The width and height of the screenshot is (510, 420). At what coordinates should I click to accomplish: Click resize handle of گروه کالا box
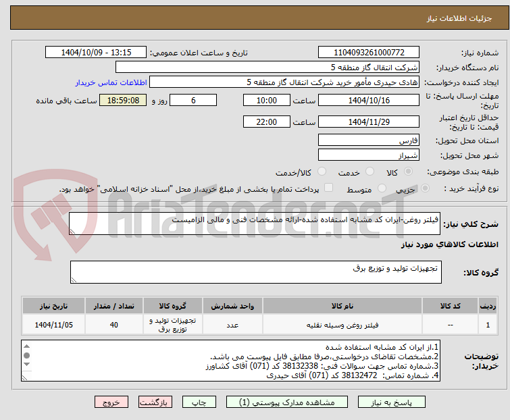(74, 280)
